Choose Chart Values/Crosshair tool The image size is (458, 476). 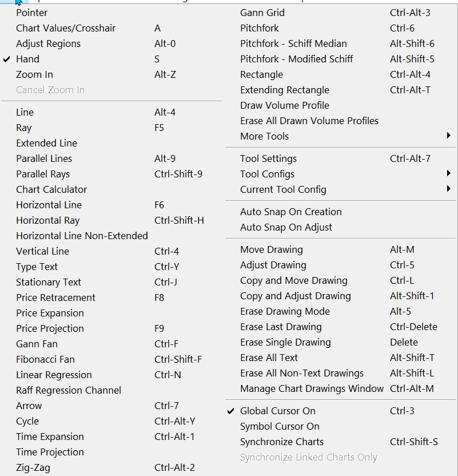click(x=66, y=28)
